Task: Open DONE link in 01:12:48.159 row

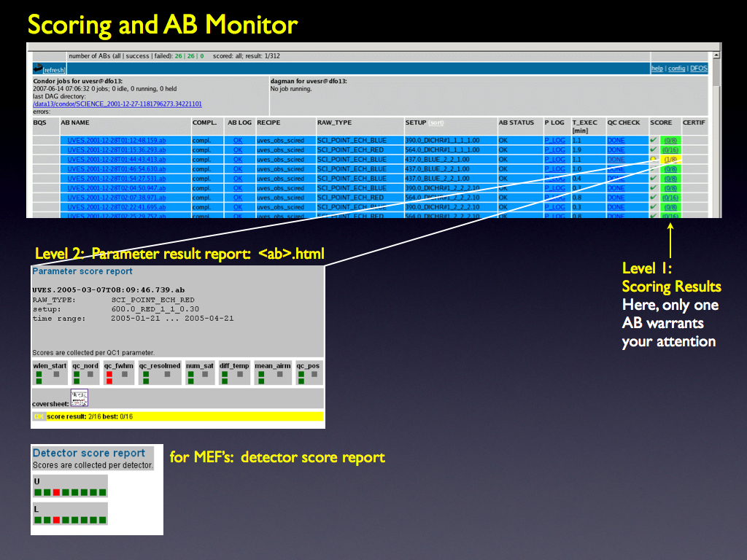Action: pos(616,141)
